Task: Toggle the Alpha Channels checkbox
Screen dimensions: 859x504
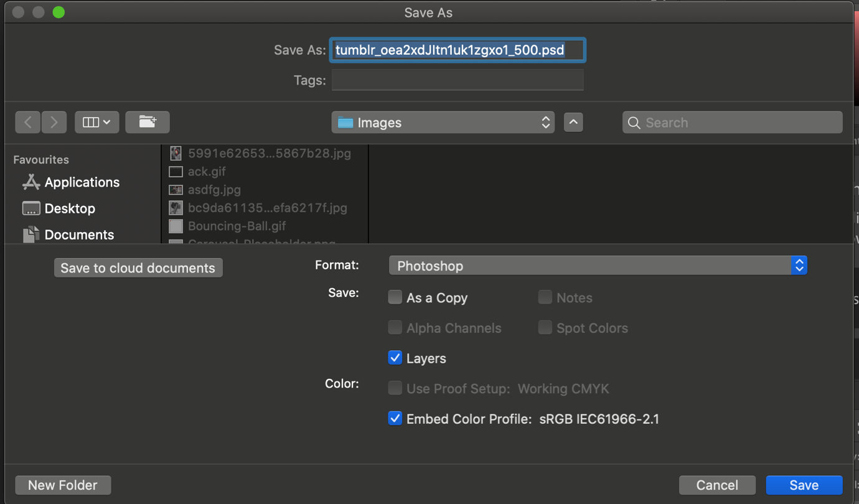Action: tap(395, 327)
